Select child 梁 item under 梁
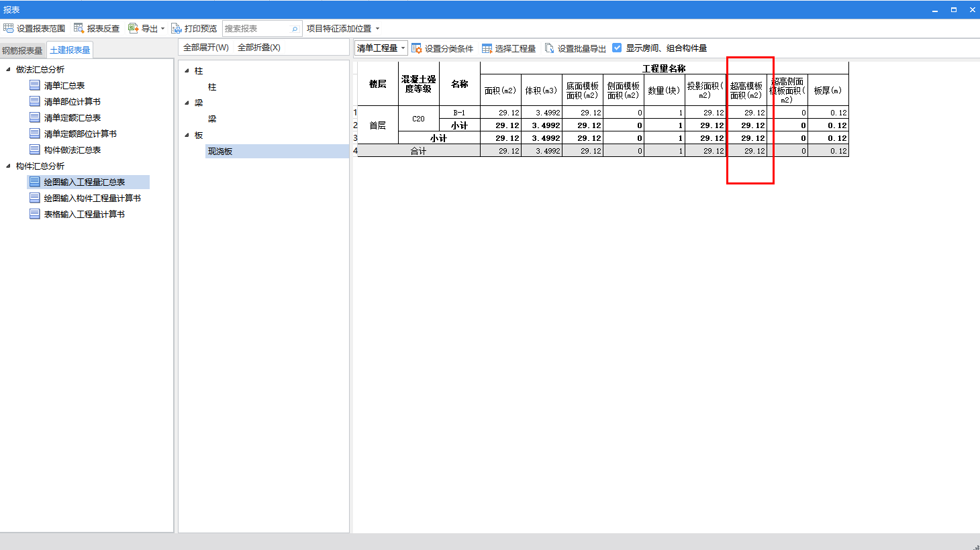This screenshot has height=550, width=980. point(212,119)
